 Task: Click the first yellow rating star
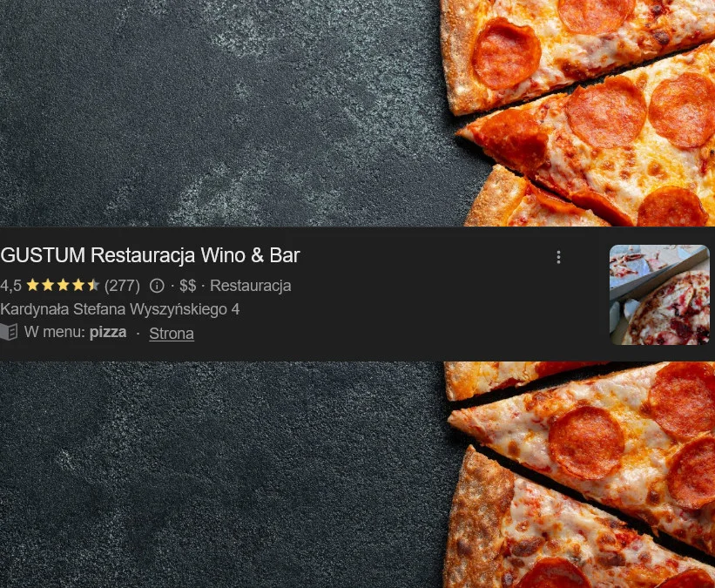tap(33, 286)
